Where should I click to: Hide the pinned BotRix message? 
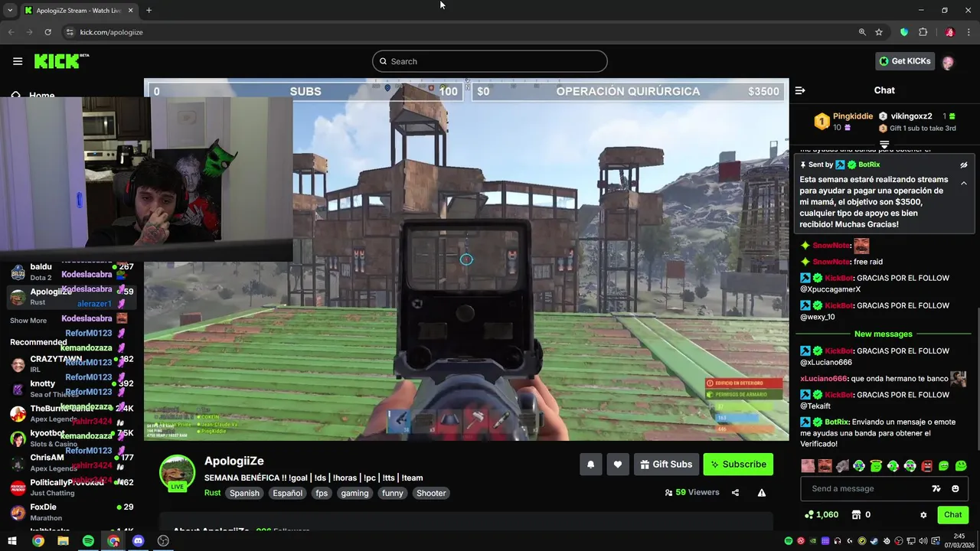click(x=964, y=165)
